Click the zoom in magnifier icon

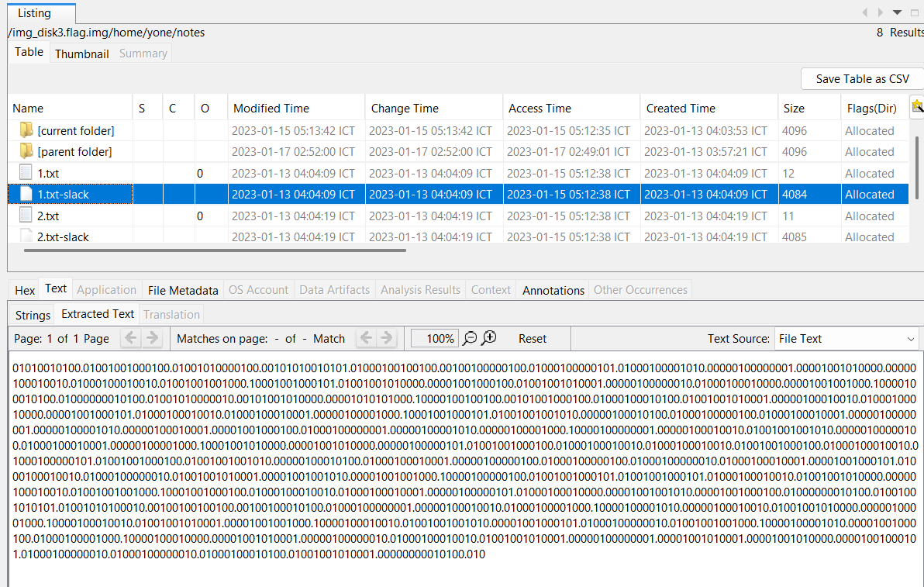tap(489, 338)
